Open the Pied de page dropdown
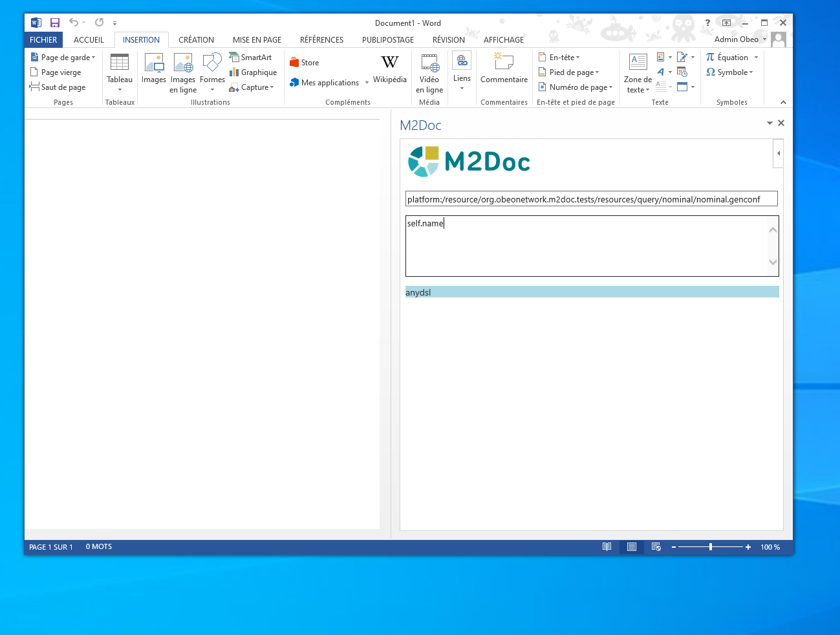840x635 pixels. pos(569,72)
